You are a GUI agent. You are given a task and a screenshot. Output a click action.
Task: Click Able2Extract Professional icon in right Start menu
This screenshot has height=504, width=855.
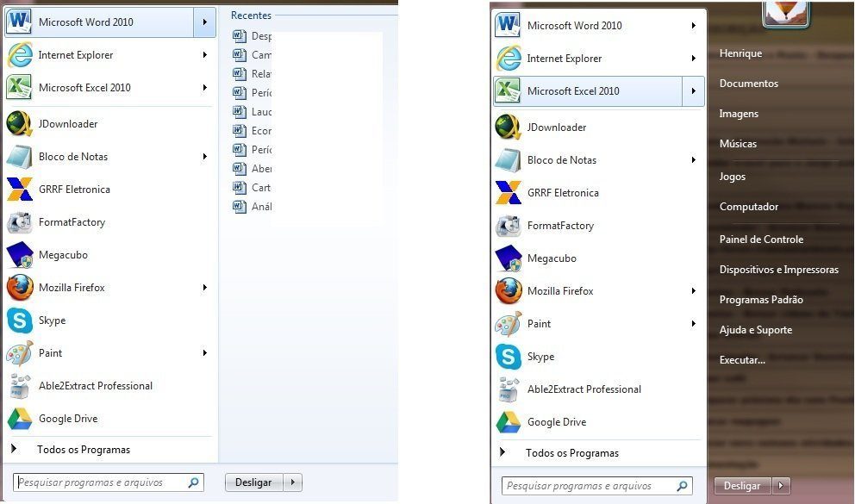[508, 389]
